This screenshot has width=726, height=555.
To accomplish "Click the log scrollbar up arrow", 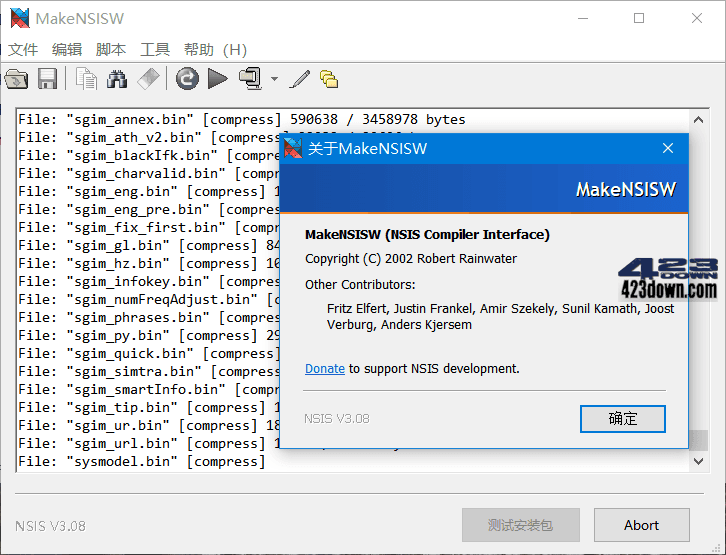I will (x=699, y=120).
